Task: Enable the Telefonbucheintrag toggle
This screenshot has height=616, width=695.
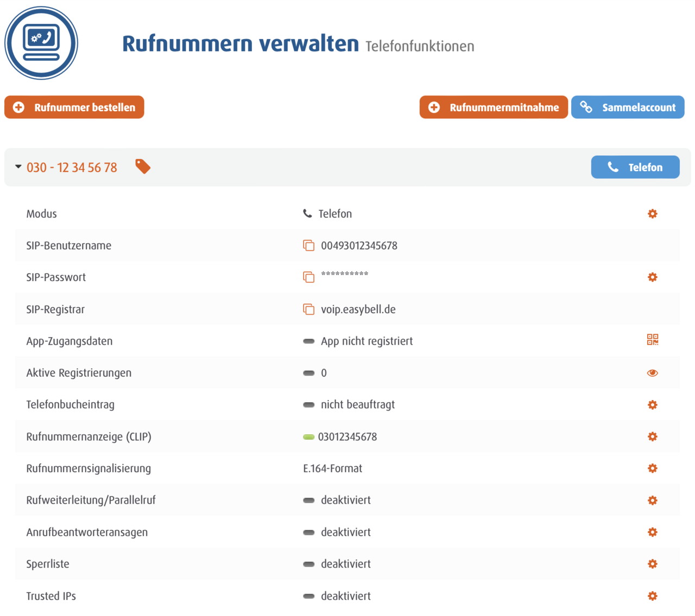Action: coord(308,404)
